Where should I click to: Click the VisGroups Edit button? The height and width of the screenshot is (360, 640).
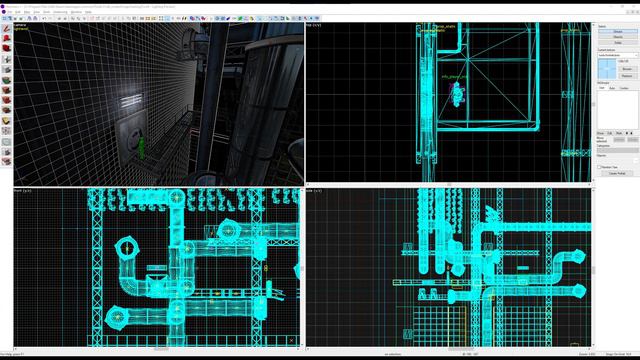(x=610, y=133)
